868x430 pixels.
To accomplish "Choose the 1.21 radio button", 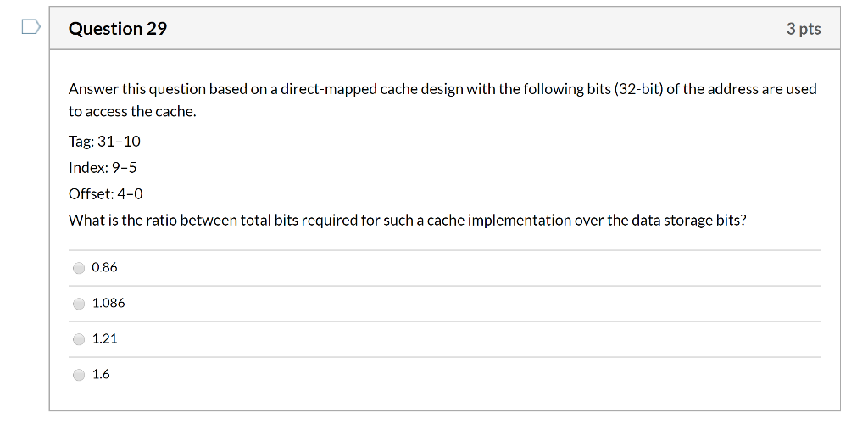I will [x=79, y=339].
